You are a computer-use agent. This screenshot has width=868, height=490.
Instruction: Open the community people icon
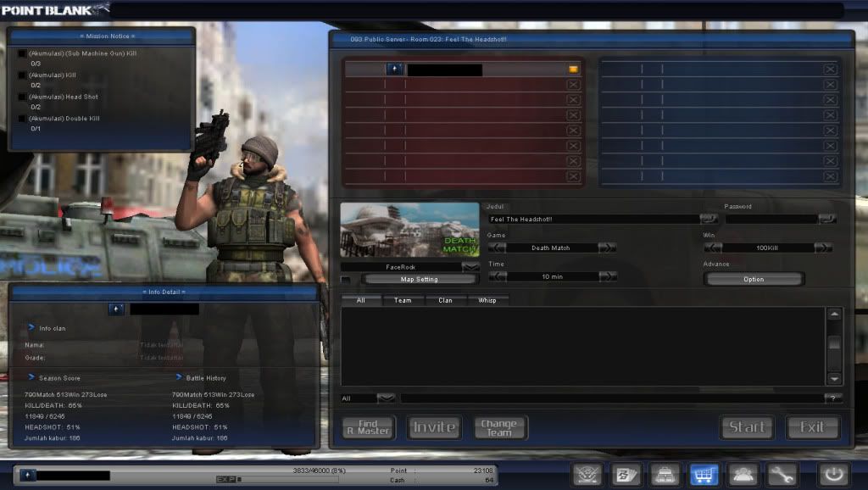[x=743, y=475]
